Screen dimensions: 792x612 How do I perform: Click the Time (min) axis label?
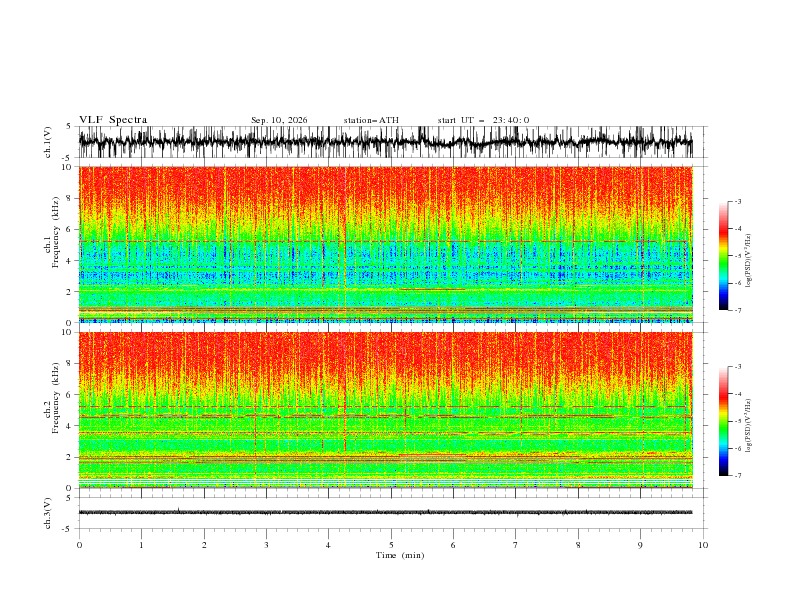tap(400, 555)
